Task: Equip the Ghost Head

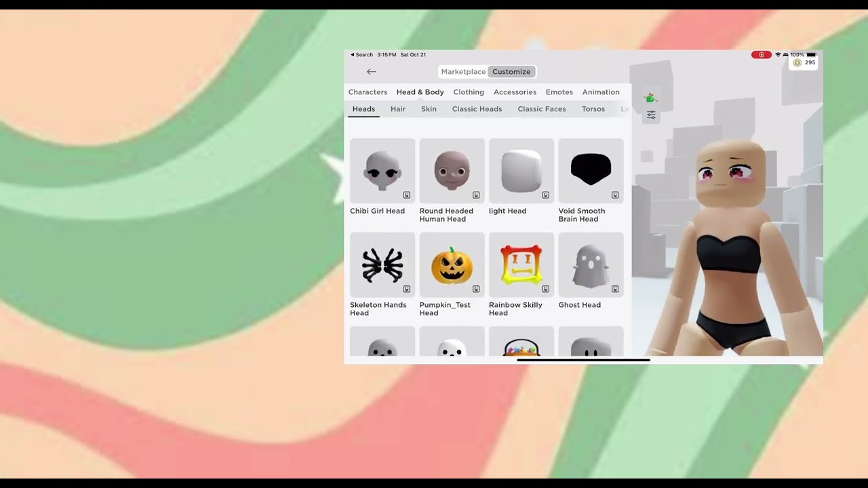Action: 591,264
